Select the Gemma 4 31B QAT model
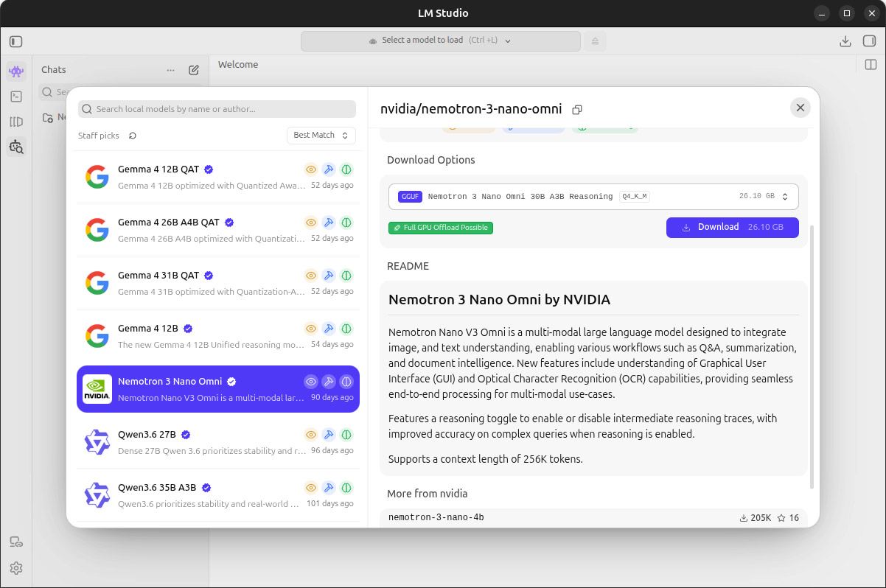 click(x=218, y=283)
